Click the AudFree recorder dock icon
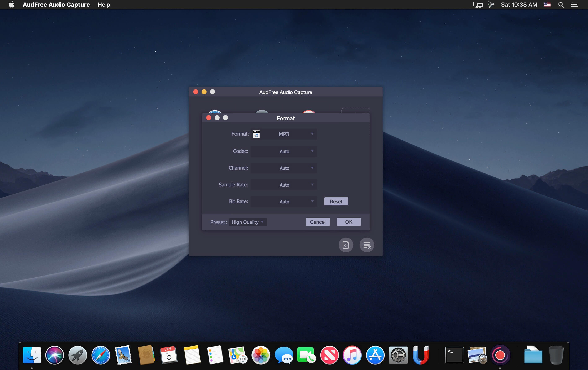 pos(500,355)
